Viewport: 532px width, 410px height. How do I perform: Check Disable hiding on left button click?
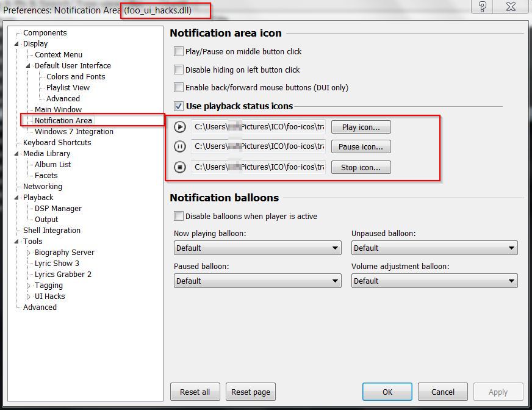coord(179,70)
